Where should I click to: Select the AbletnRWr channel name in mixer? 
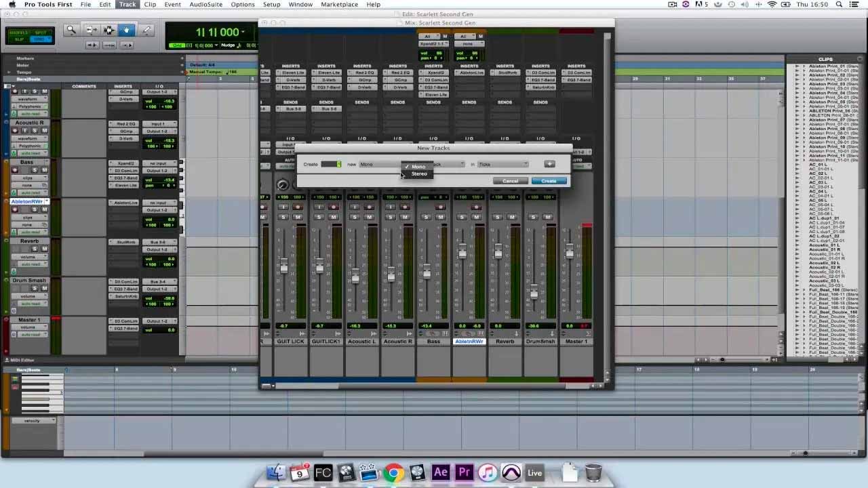[469, 342]
